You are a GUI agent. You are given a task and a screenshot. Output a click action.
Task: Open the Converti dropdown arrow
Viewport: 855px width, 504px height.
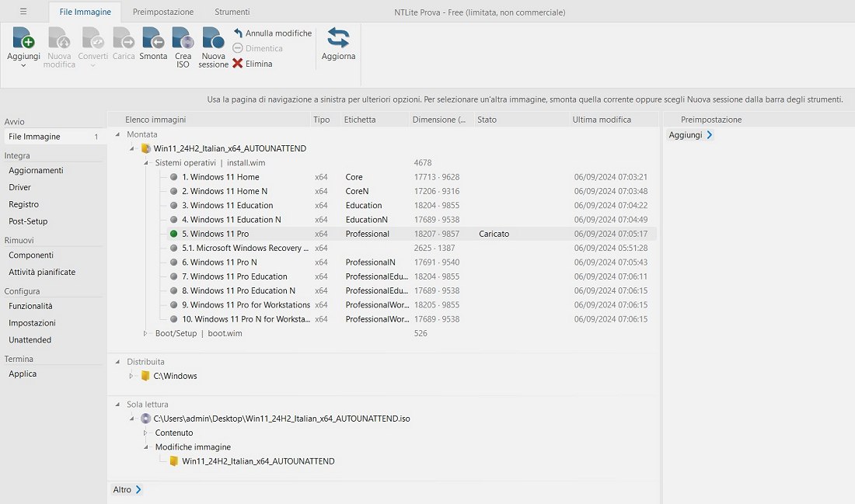pos(92,66)
